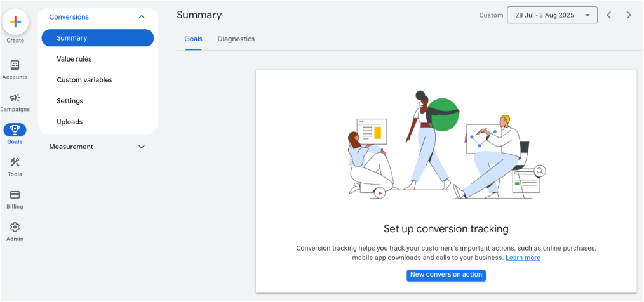Click the Measurement section label
The width and height of the screenshot is (644, 302).
[71, 147]
